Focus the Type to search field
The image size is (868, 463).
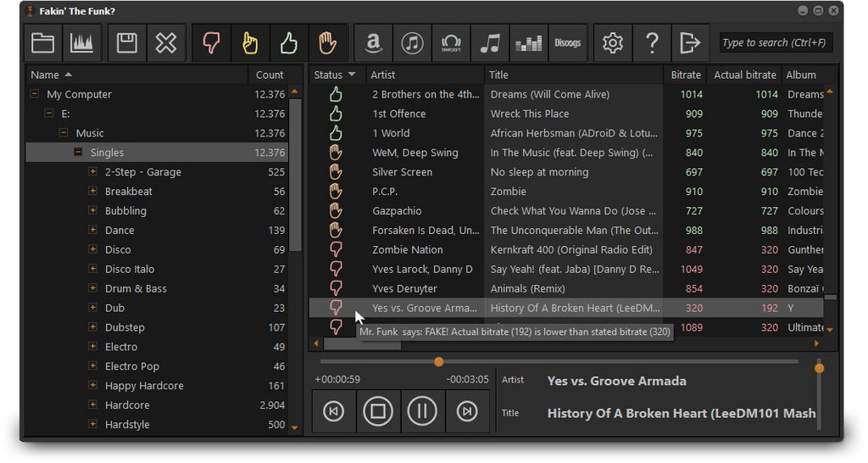775,42
